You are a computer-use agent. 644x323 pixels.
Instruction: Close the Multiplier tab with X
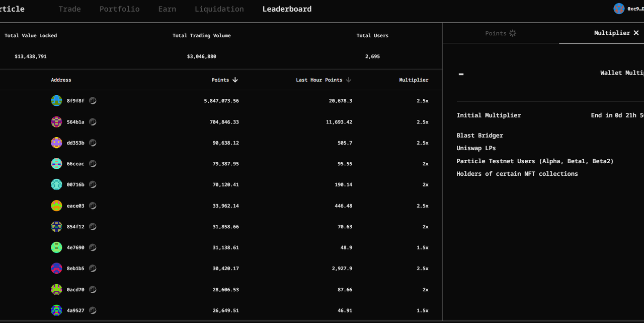coord(636,33)
